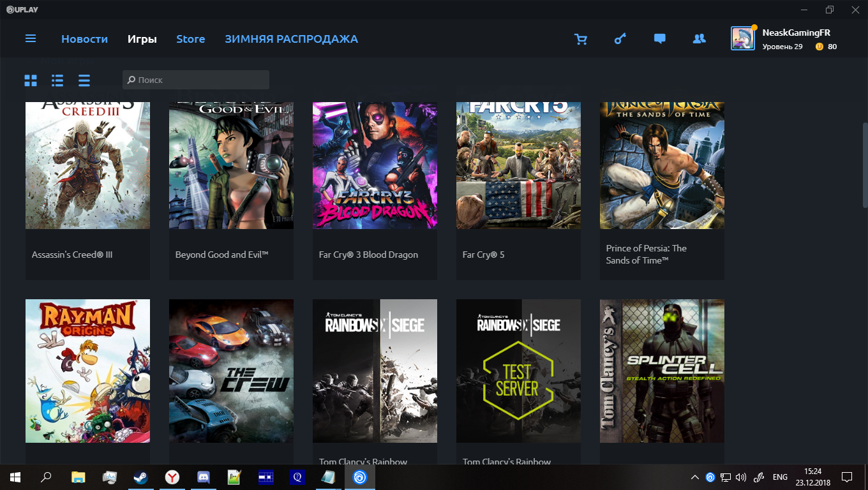Click the volume tray icon
This screenshot has height=490, width=868.
point(741,477)
